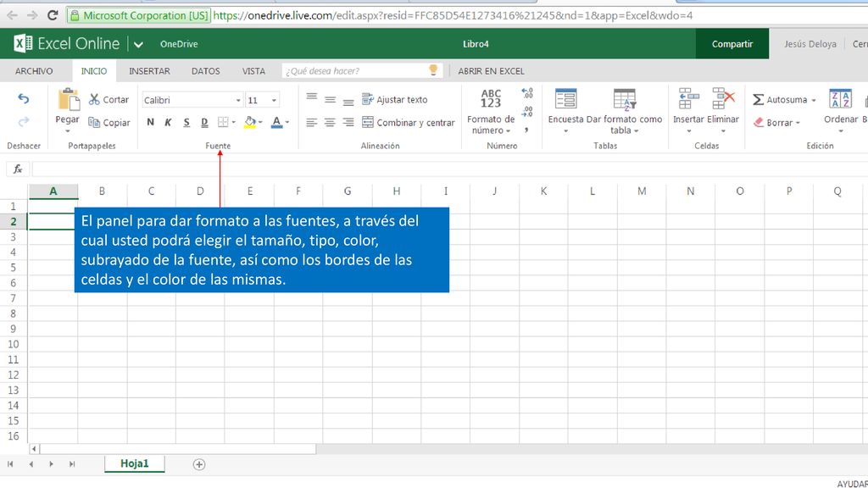Image resolution: width=868 pixels, height=488 pixels.
Task: Open the Autosuma dropdown arrow
Action: [x=814, y=100]
